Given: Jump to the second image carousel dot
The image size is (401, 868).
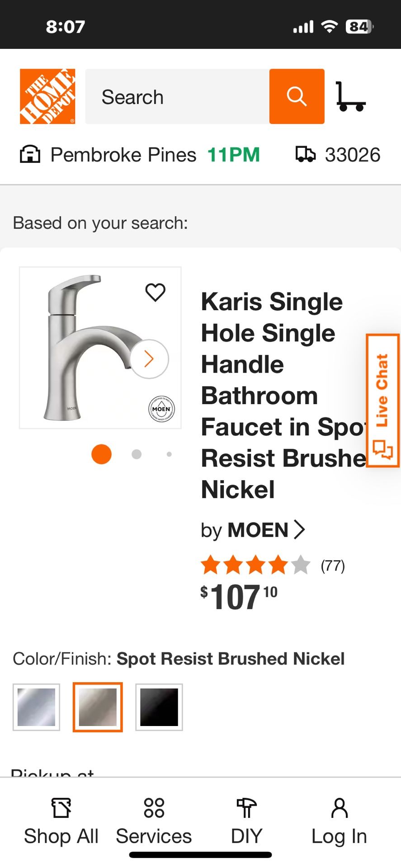Looking at the screenshot, I should 137,454.
